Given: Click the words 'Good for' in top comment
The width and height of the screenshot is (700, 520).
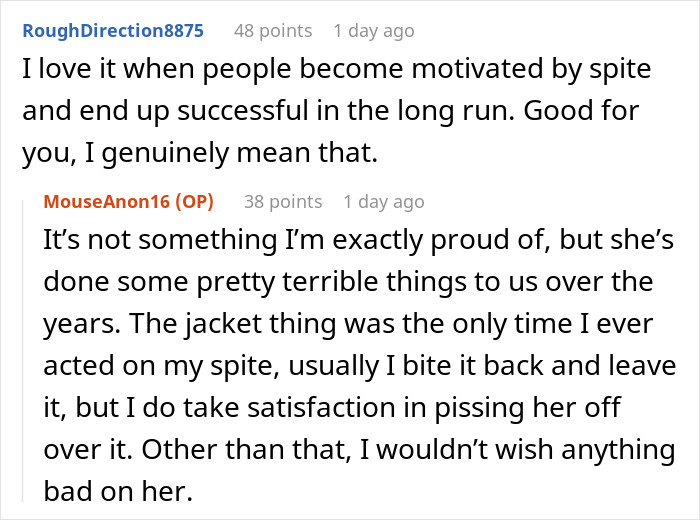Looking at the screenshot, I should 581,111.
